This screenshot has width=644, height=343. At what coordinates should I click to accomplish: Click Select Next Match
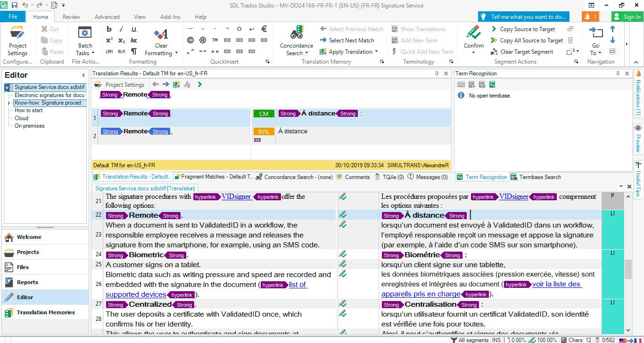coord(347,41)
